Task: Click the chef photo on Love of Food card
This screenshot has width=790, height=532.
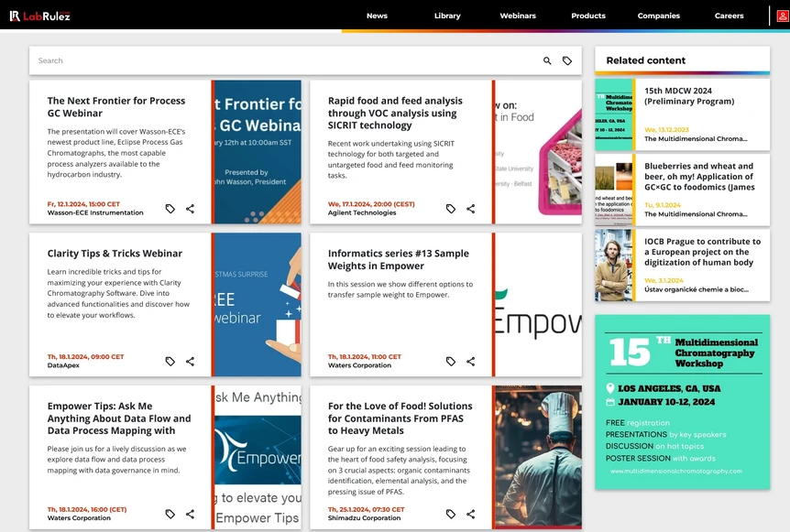Action: pyautogui.click(x=537, y=457)
